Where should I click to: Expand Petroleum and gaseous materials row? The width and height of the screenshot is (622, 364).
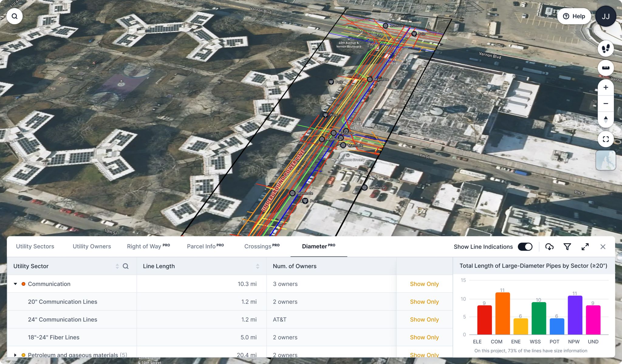[x=15, y=355]
